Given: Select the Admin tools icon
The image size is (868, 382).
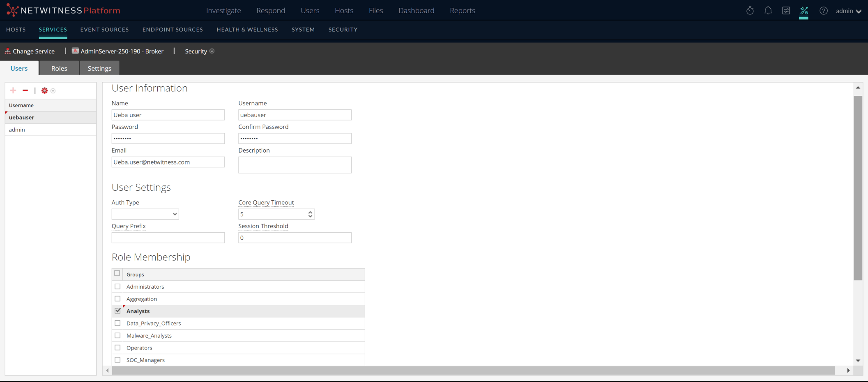Looking at the screenshot, I should pos(804,10).
